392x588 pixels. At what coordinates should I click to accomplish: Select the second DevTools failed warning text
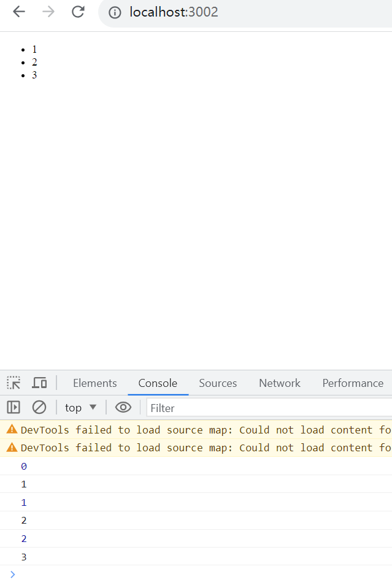(x=206, y=448)
